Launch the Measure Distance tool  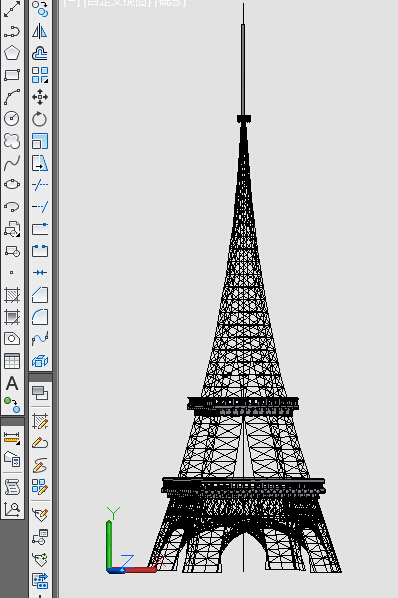[x=12, y=438]
